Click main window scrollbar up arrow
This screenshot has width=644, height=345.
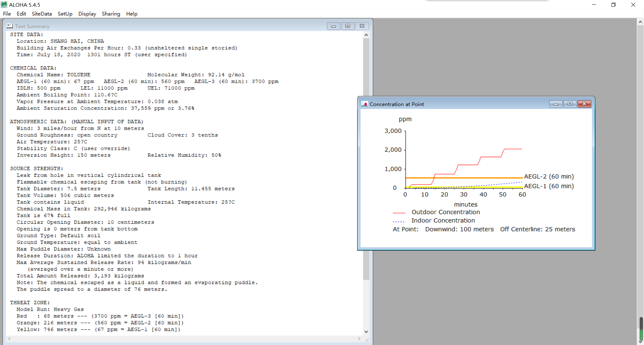[x=640, y=22]
